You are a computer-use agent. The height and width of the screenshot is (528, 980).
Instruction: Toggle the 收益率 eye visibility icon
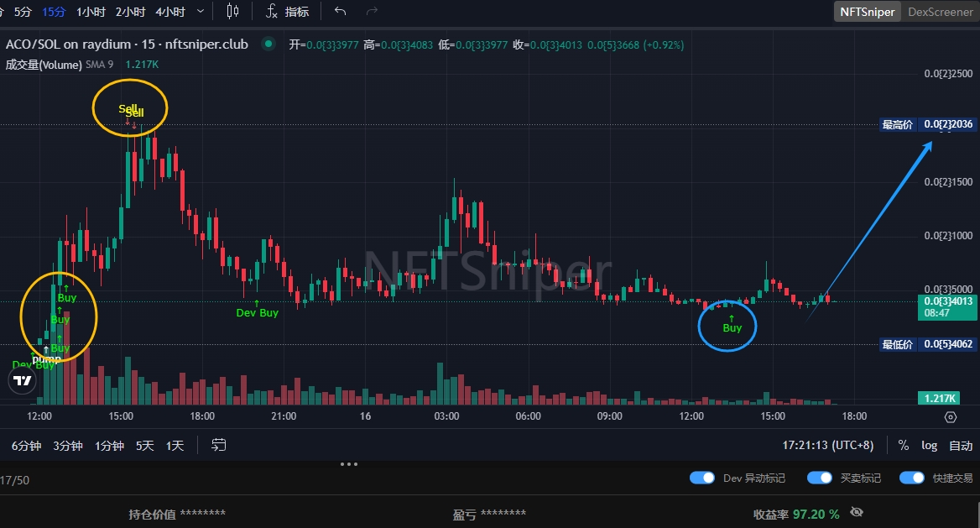pos(857,512)
